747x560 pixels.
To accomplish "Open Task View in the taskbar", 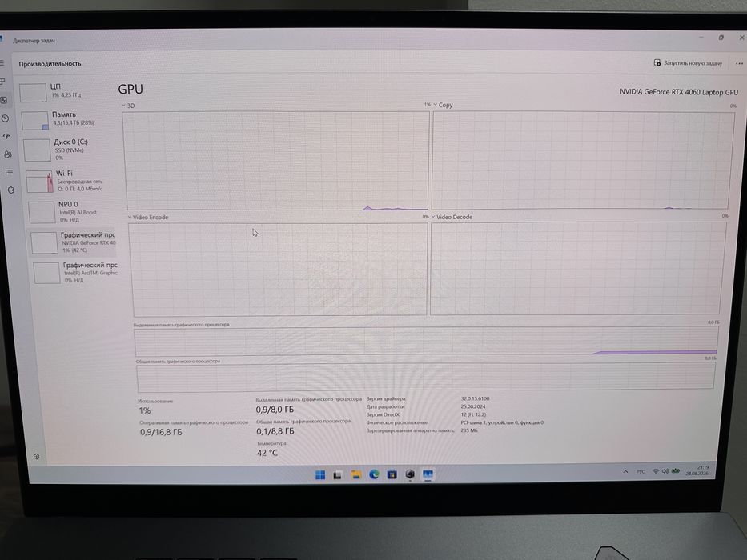I will tap(338, 474).
